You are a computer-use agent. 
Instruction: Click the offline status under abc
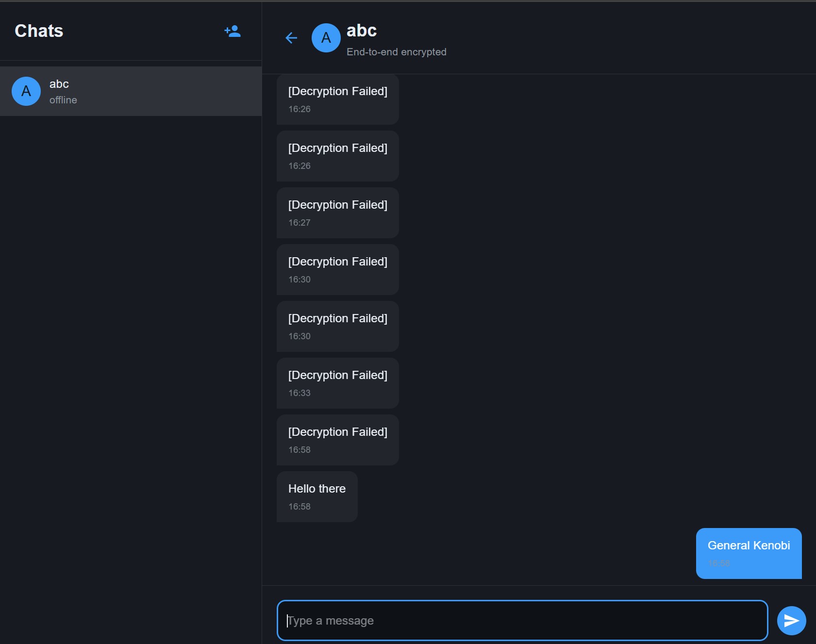coord(63,100)
